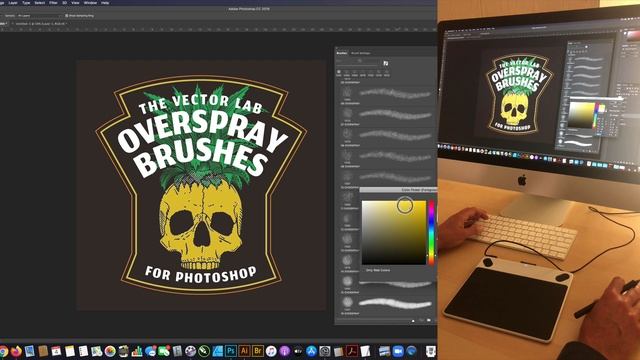Select the thickest white brush stroke at bottom
Viewport: 640px width, 360px height.
pyautogui.click(x=395, y=304)
